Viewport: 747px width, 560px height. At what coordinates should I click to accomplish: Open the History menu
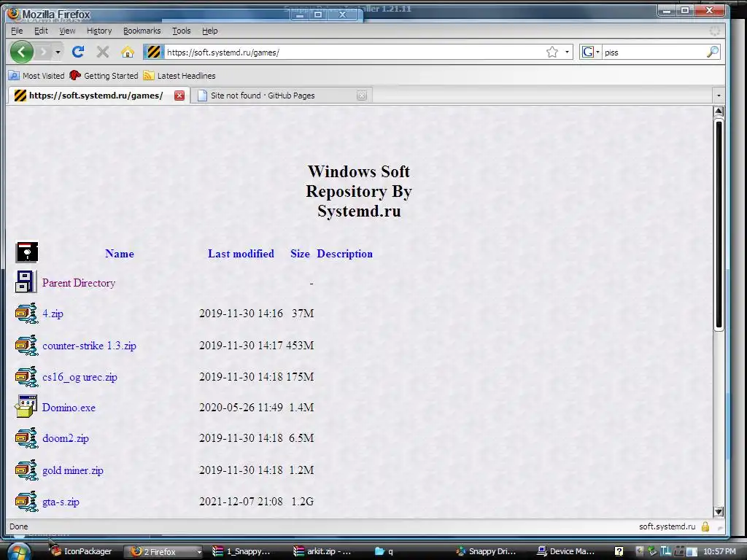pos(99,31)
